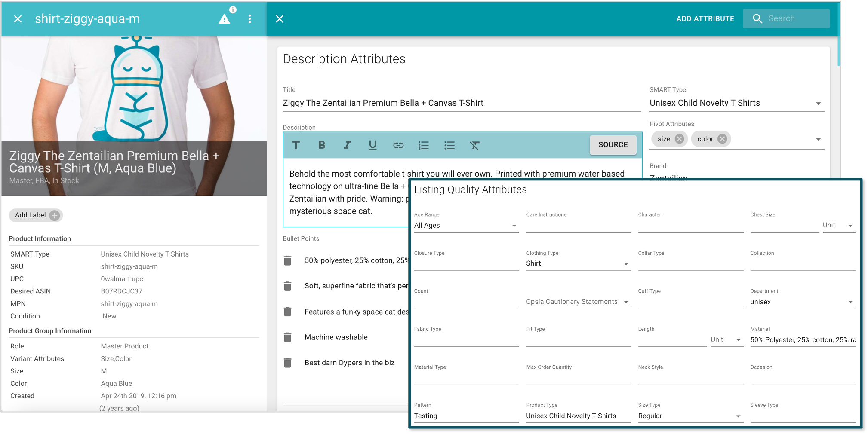Click the Length value input field

[x=672, y=340]
